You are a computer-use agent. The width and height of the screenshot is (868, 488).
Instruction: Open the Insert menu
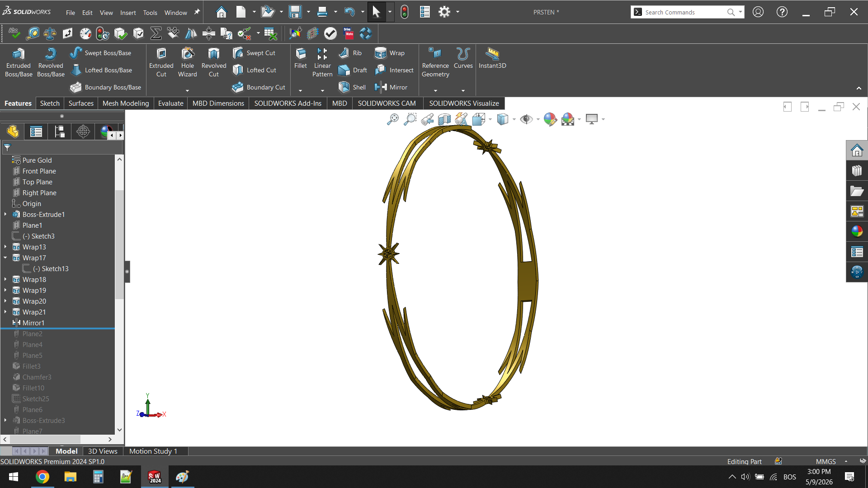click(128, 13)
